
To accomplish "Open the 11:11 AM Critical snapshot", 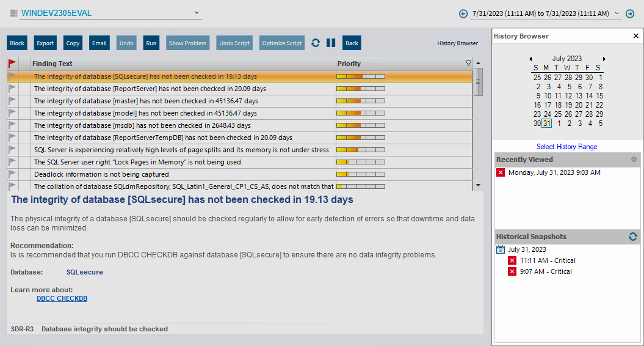I will coord(547,260).
